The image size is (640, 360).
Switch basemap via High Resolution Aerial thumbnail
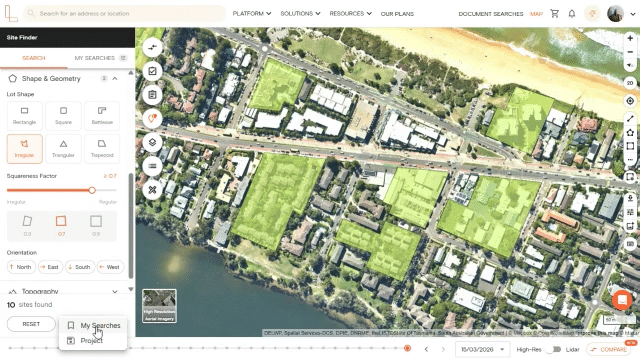(x=159, y=306)
